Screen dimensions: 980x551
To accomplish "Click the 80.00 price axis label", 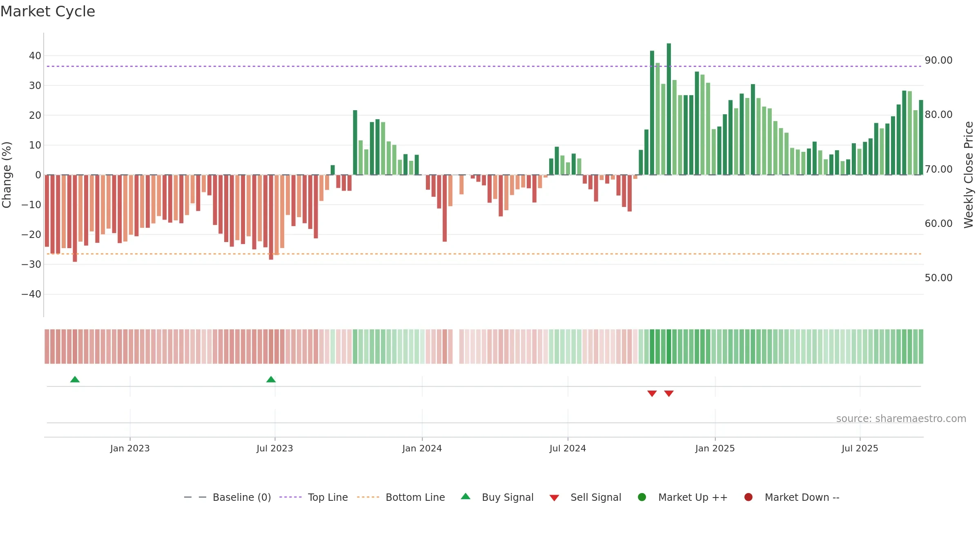I will (939, 115).
